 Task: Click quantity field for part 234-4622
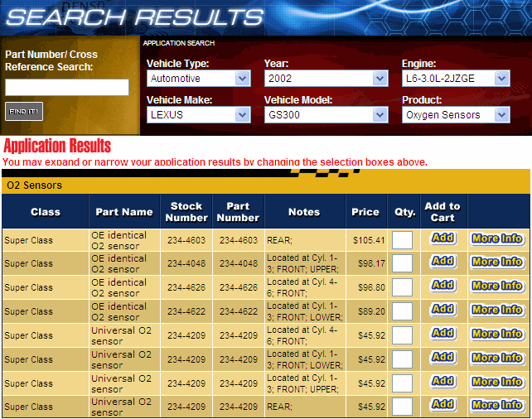pyautogui.click(x=402, y=311)
